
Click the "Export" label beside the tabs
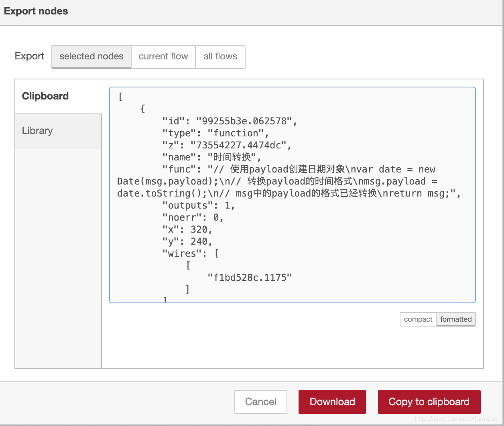[x=29, y=56]
